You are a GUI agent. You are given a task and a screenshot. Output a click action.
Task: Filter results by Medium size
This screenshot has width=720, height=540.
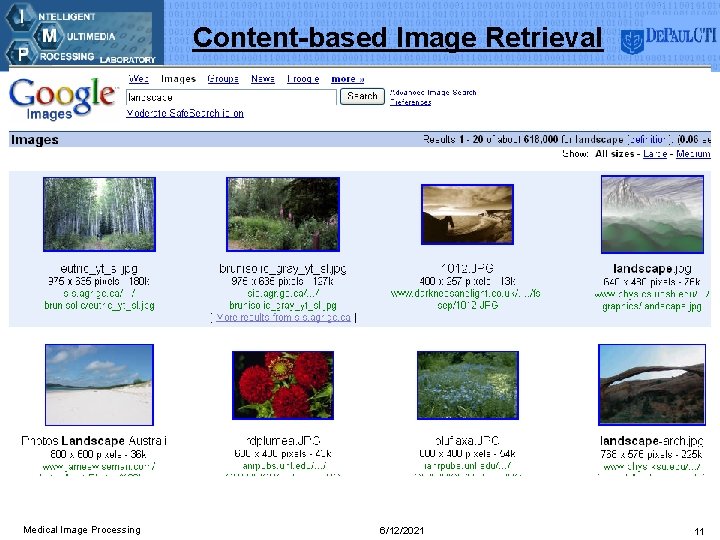click(693, 154)
